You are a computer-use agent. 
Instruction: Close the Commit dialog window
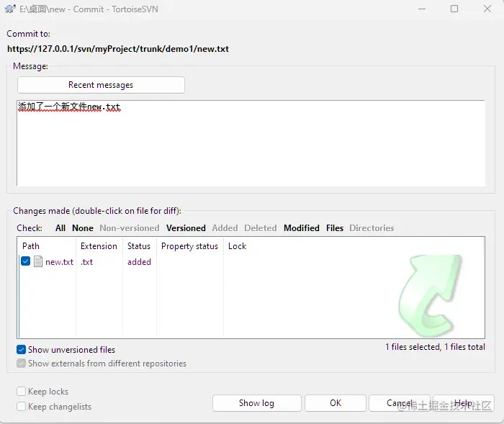tap(487, 9)
